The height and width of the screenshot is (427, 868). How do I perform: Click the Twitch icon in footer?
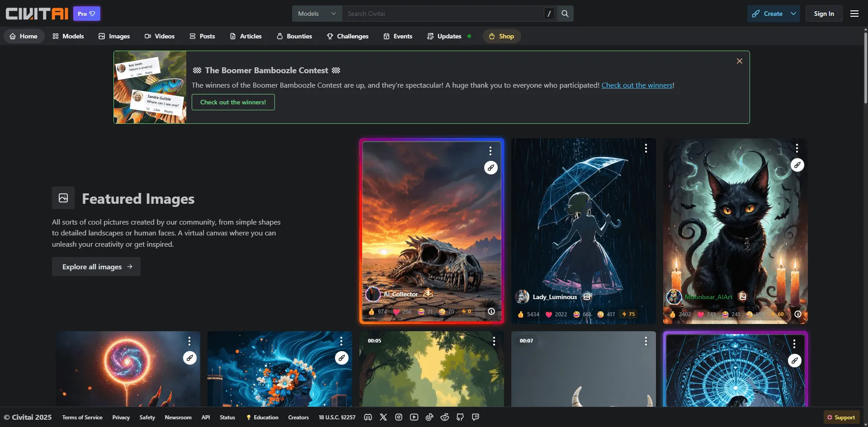coord(476,417)
